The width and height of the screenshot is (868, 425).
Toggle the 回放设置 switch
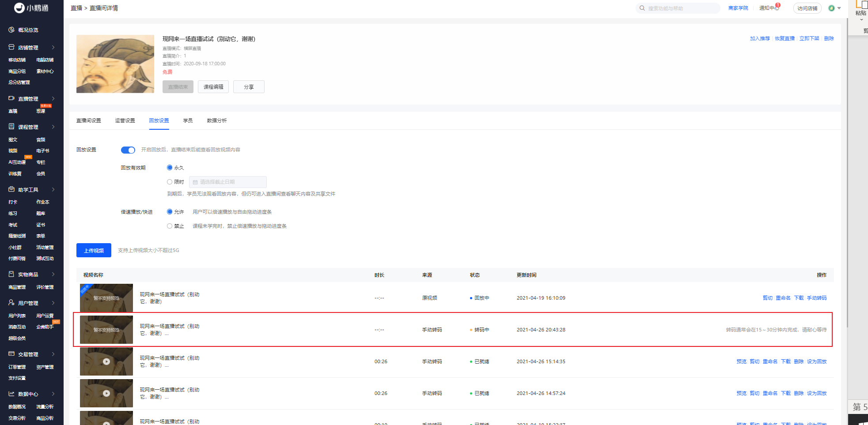128,150
